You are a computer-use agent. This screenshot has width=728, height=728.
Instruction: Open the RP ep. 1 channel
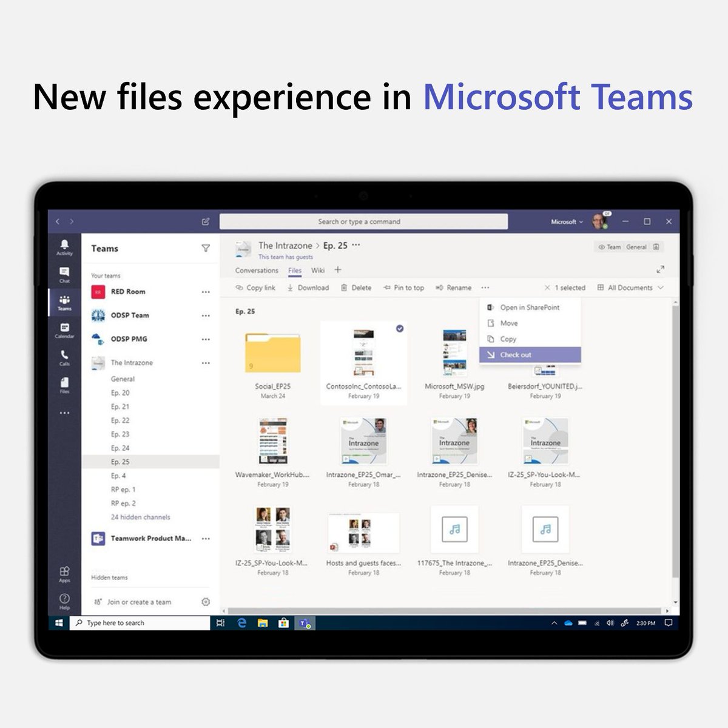coord(123,490)
